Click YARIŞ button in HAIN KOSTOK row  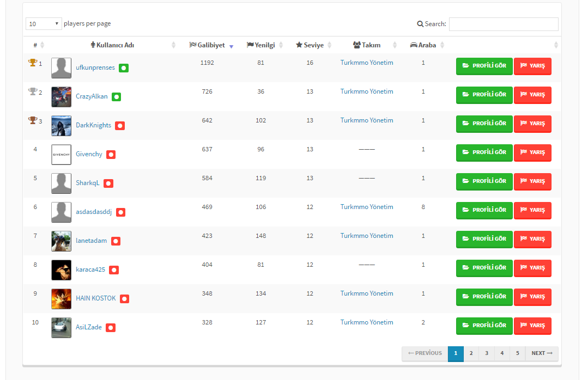532,297
